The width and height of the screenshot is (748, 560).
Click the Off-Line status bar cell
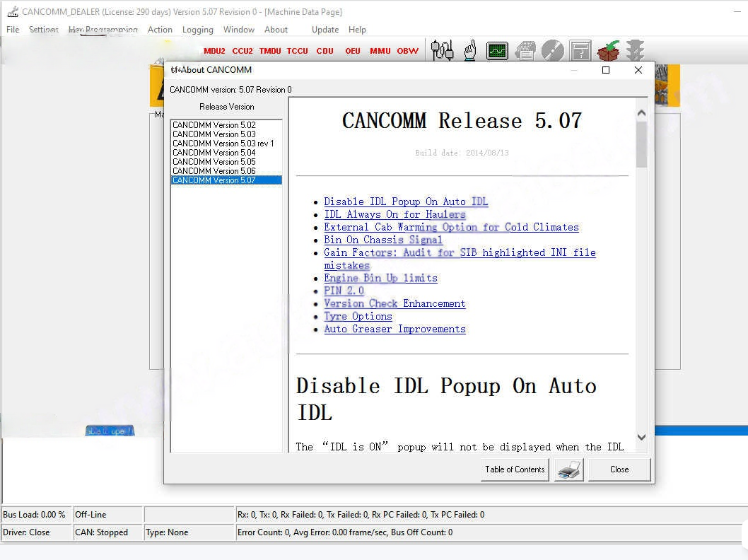tap(108, 515)
